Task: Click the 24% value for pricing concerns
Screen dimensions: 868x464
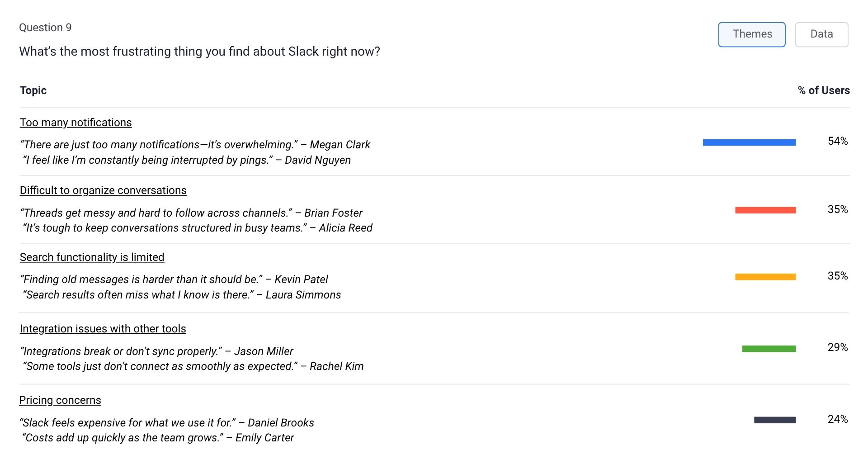Action: click(837, 419)
